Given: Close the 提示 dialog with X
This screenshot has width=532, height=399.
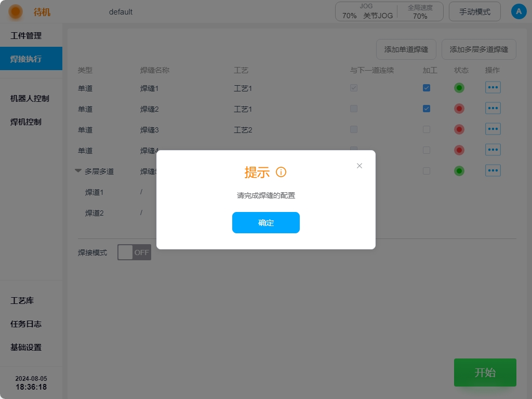Looking at the screenshot, I should (x=359, y=166).
